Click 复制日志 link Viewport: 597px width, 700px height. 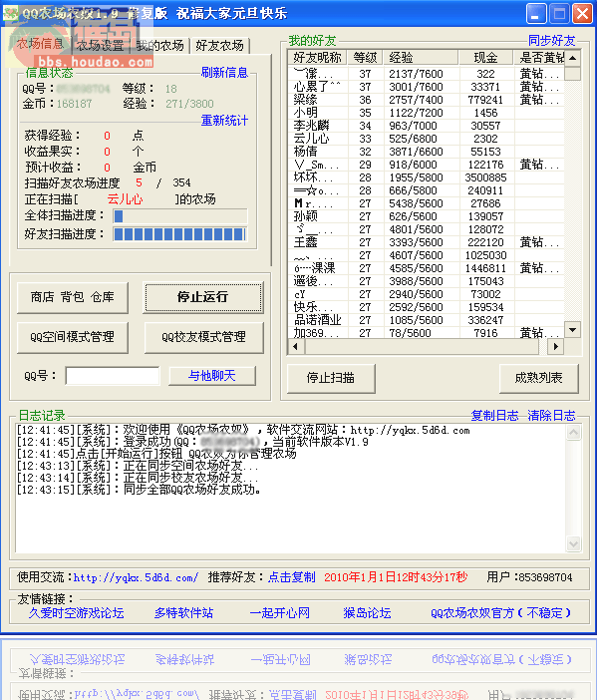(494, 416)
